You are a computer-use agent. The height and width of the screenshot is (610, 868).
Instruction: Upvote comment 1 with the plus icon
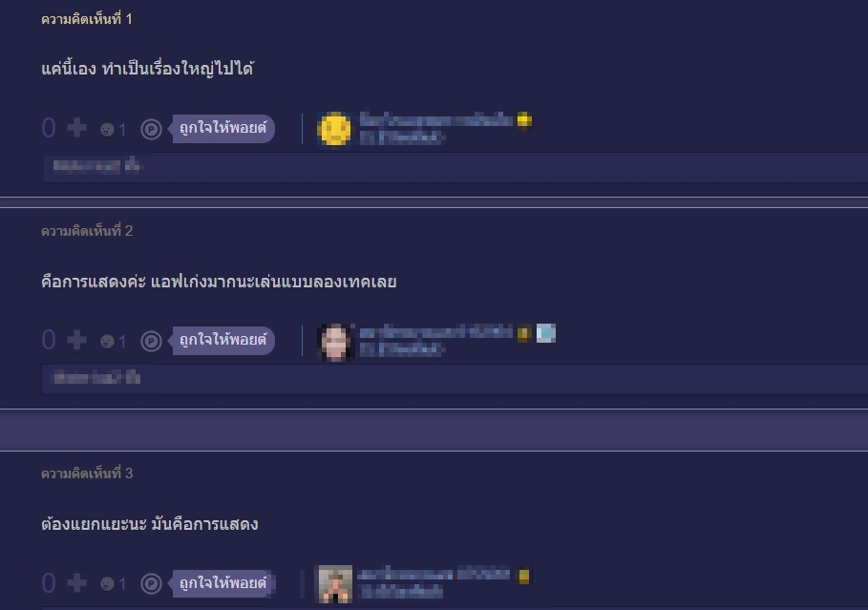(76, 129)
